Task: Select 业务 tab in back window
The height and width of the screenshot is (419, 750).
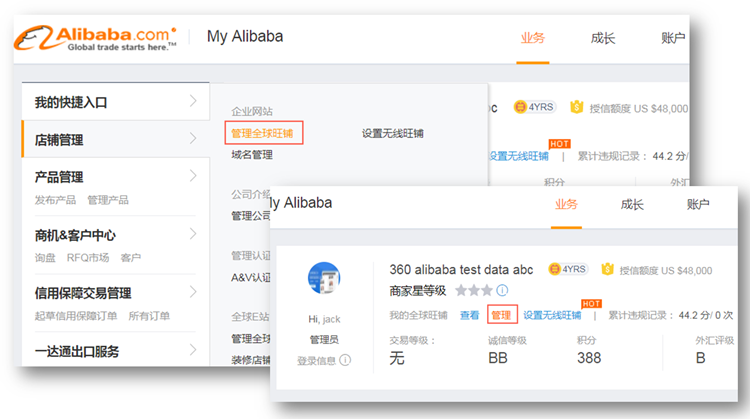Action: (x=532, y=38)
